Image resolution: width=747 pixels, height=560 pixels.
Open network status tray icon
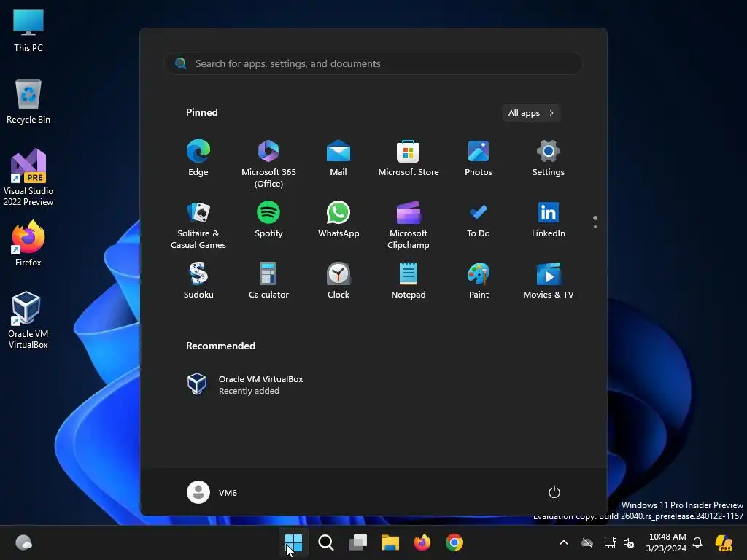pos(611,542)
